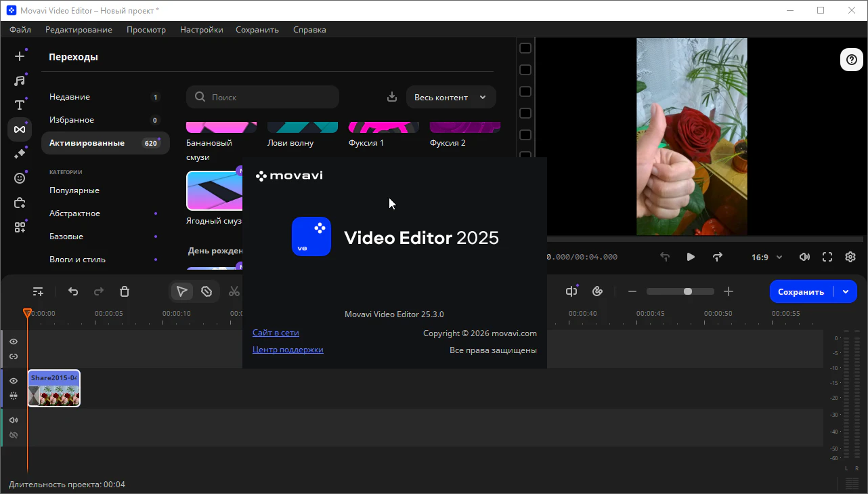868x494 pixels.
Task: Open the Stickers smiley sidebar icon
Action: tap(20, 178)
